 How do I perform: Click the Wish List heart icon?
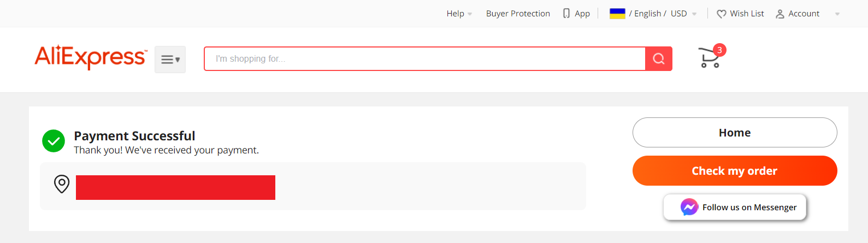tap(722, 14)
